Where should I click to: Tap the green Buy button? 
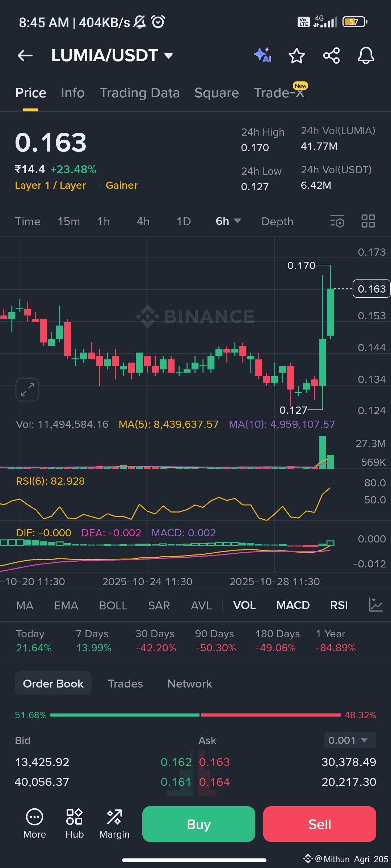(x=199, y=824)
